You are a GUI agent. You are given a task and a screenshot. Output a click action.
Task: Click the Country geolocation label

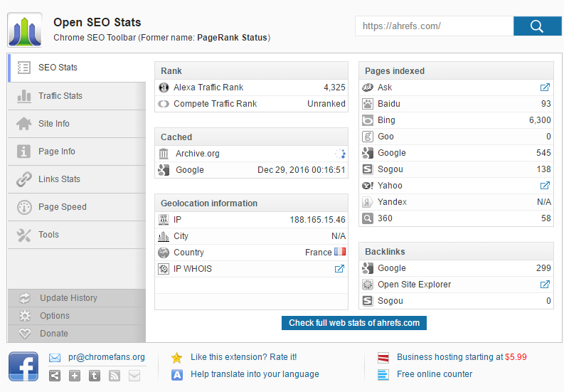(189, 253)
